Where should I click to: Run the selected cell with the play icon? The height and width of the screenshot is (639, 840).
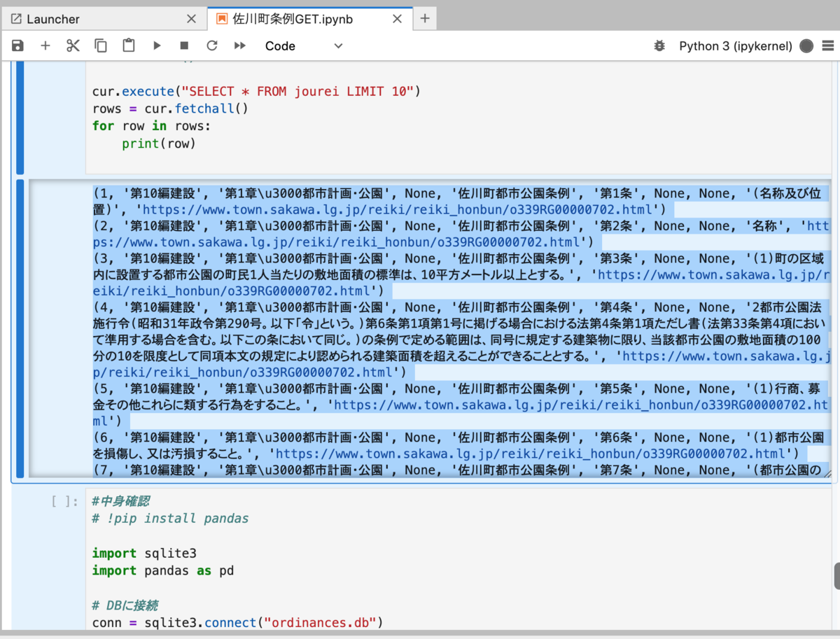tap(157, 45)
